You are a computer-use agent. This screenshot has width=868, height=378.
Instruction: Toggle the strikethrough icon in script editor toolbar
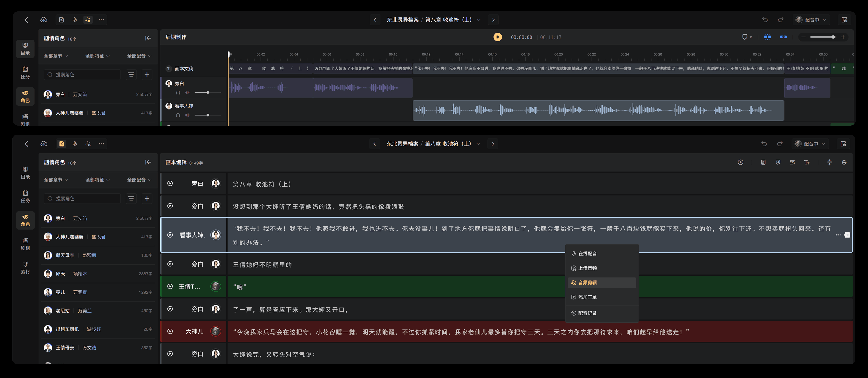[x=844, y=162]
